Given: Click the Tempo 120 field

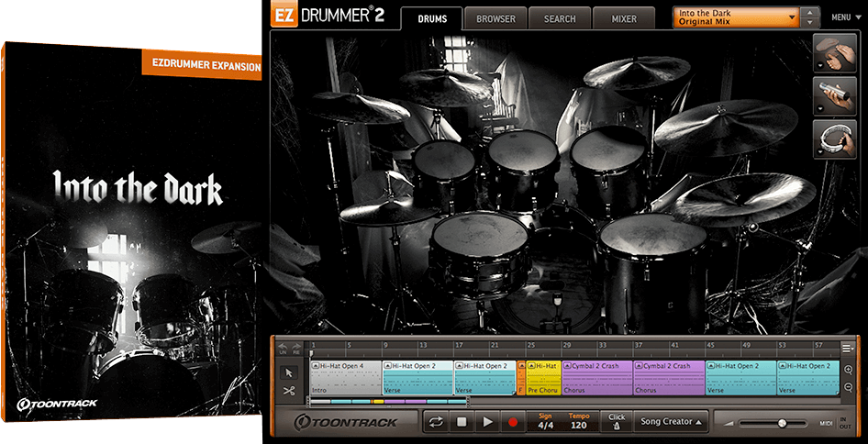Looking at the screenshot, I should pyautogui.click(x=579, y=422).
